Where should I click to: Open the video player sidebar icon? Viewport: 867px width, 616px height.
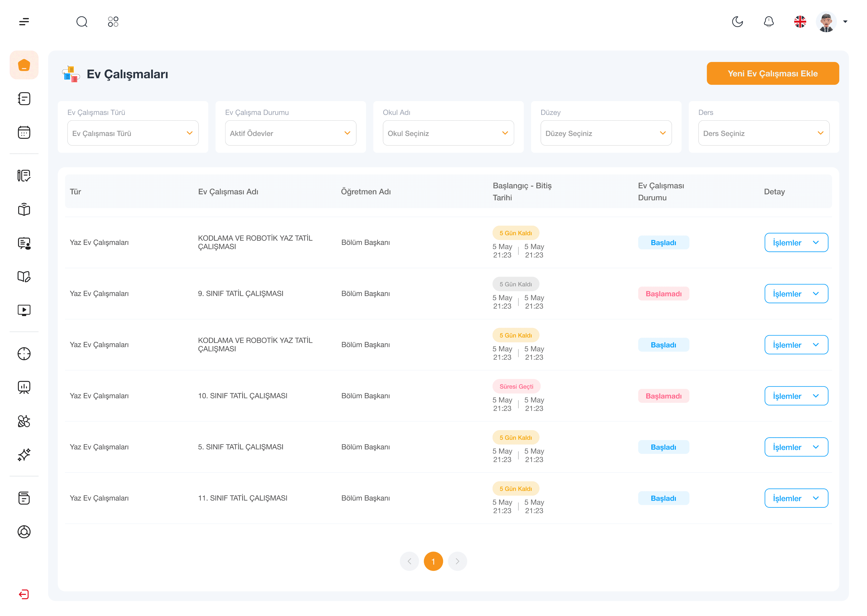24,310
